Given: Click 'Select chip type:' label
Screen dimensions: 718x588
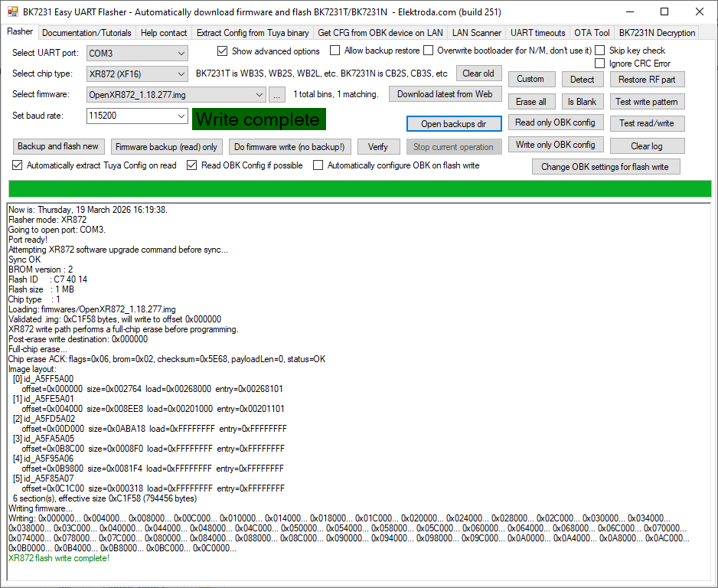Looking at the screenshot, I should [42, 73].
